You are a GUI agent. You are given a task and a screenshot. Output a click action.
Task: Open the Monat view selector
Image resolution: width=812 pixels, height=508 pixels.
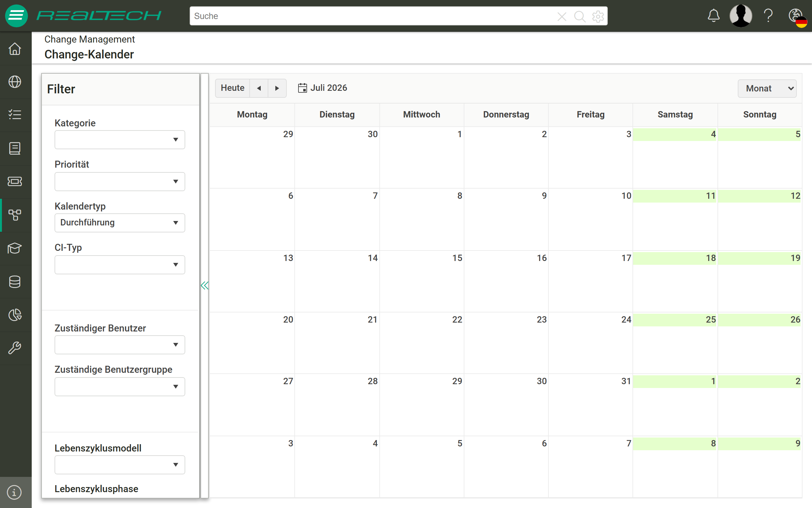tap(767, 88)
